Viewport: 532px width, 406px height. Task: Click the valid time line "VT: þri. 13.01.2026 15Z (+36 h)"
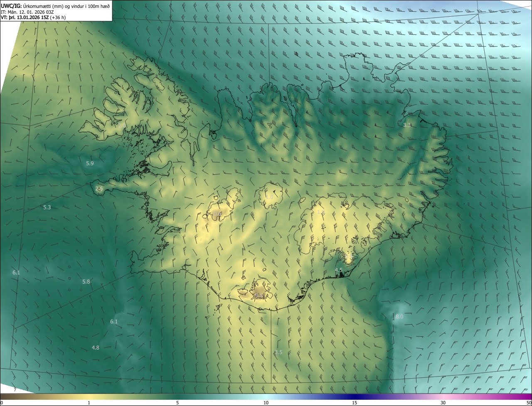pyautogui.click(x=33, y=17)
